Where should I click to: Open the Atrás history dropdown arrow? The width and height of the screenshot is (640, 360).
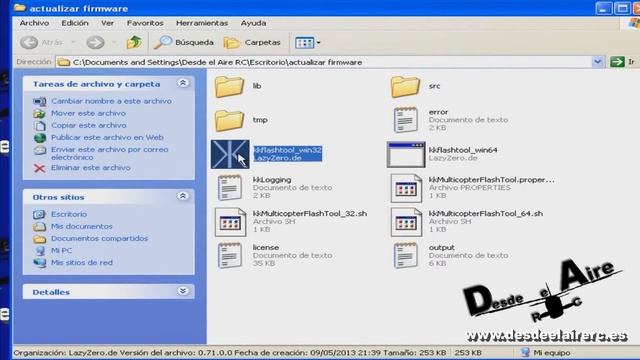click(x=73, y=42)
